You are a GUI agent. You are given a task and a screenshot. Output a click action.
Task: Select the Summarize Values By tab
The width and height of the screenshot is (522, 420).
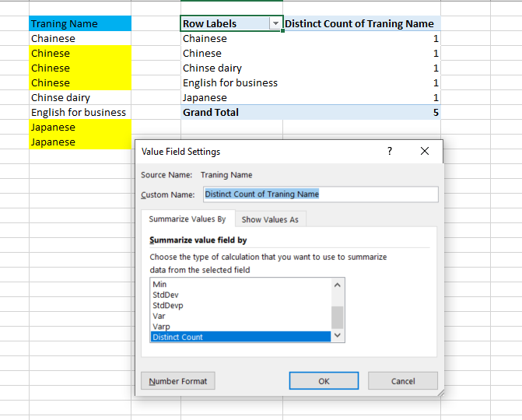coord(187,219)
